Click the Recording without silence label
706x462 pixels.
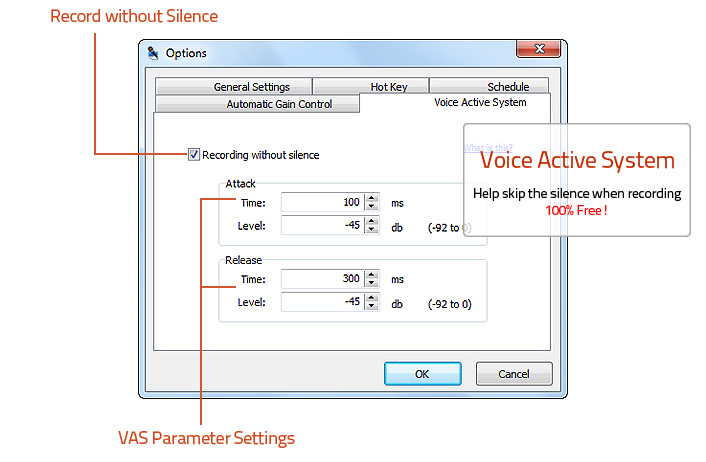[261, 155]
